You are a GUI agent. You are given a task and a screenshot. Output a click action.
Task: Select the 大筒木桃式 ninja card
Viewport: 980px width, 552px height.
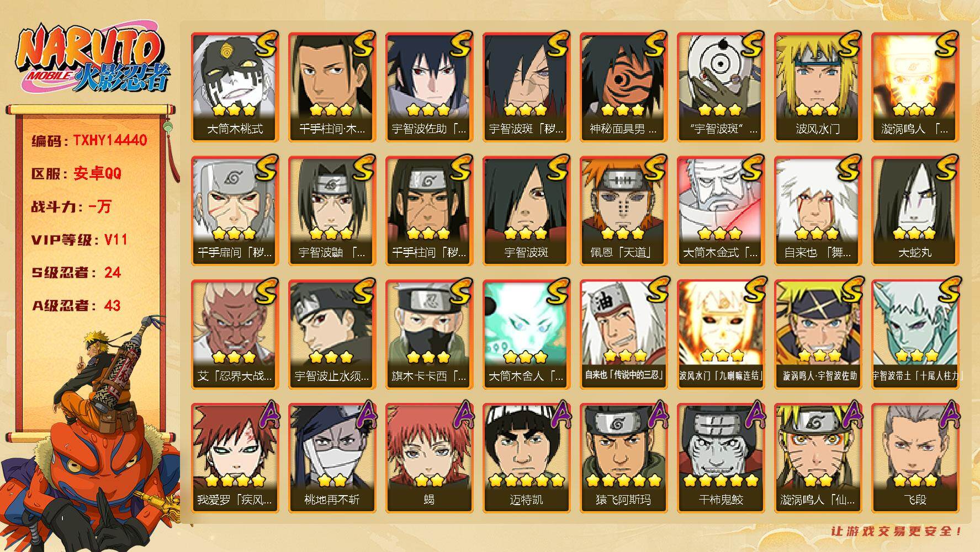tap(235, 87)
